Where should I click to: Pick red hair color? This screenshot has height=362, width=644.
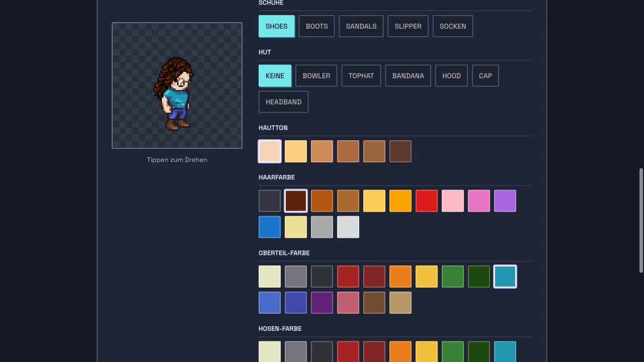click(x=427, y=201)
